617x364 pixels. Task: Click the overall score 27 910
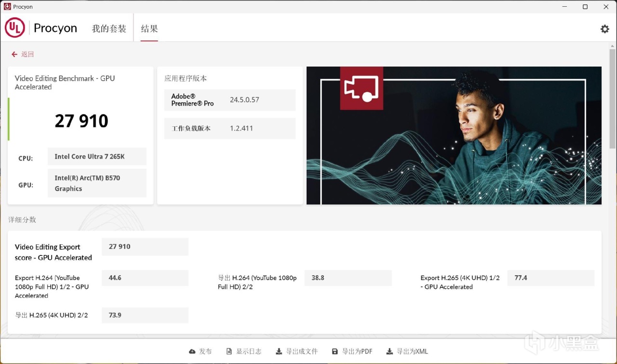pos(81,121)
